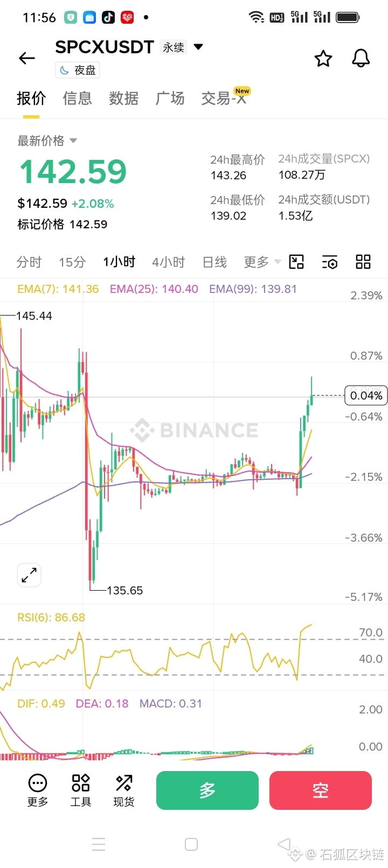Select the 15分 timeframe

pos(72,262)
